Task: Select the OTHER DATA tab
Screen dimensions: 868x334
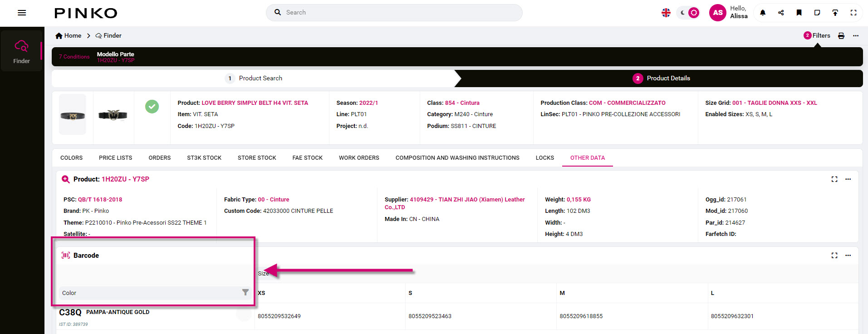Action: coord(588,158)
